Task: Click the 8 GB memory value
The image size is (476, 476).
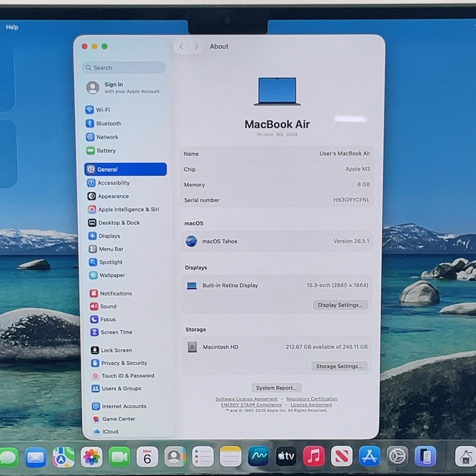Action: click(x=364, y=184)
